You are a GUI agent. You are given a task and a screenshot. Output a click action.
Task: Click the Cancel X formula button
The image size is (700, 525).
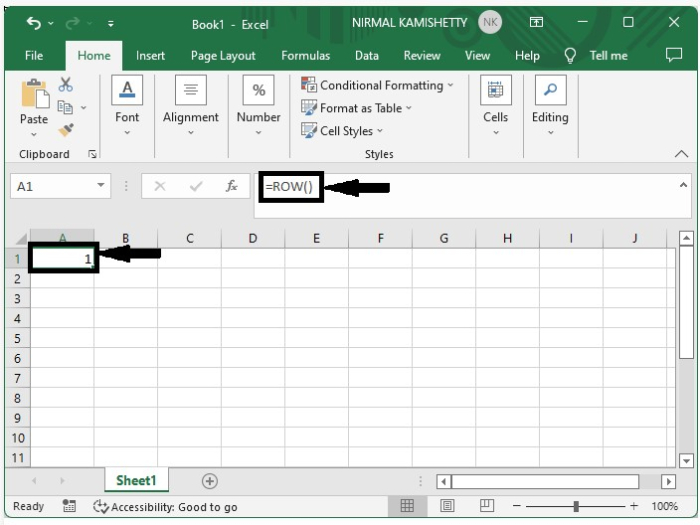click(160, 186)
